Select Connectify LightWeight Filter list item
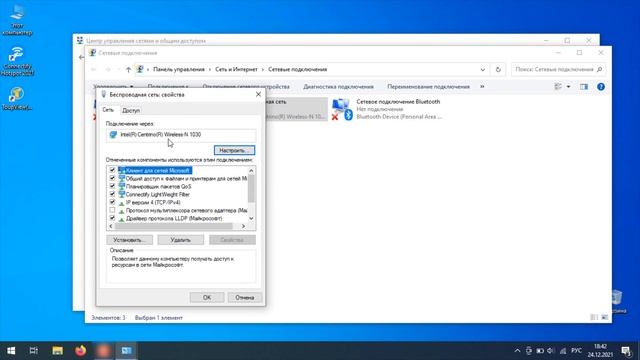The height and width of the screenshot is (360, 640). (x=157, y=194)
